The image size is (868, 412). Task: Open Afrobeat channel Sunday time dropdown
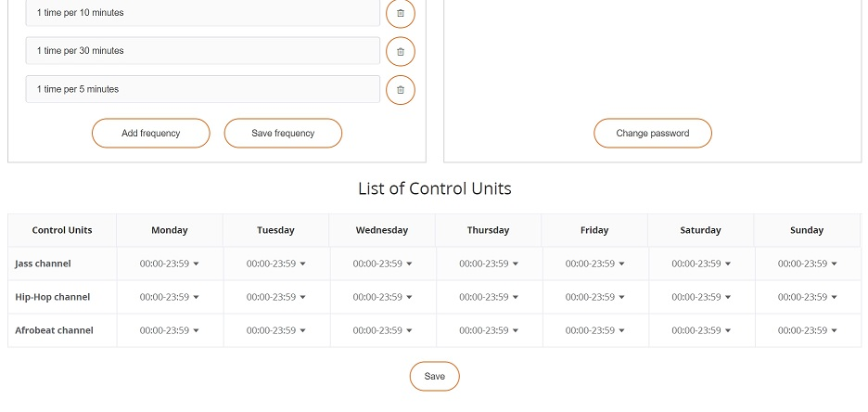coord(807,330)
